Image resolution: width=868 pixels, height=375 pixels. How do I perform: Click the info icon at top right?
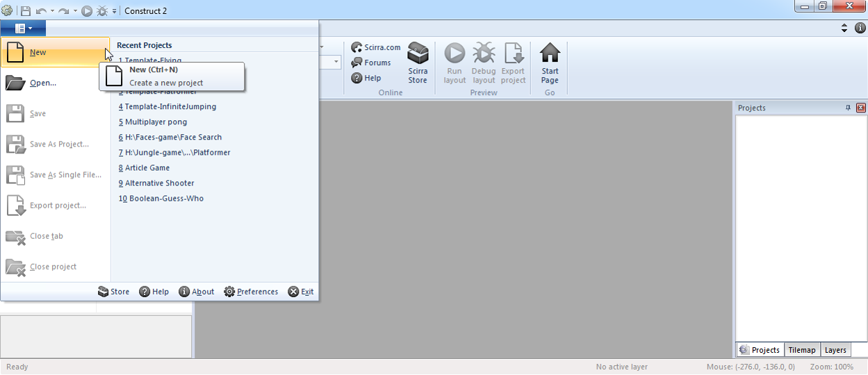(860, 28)
